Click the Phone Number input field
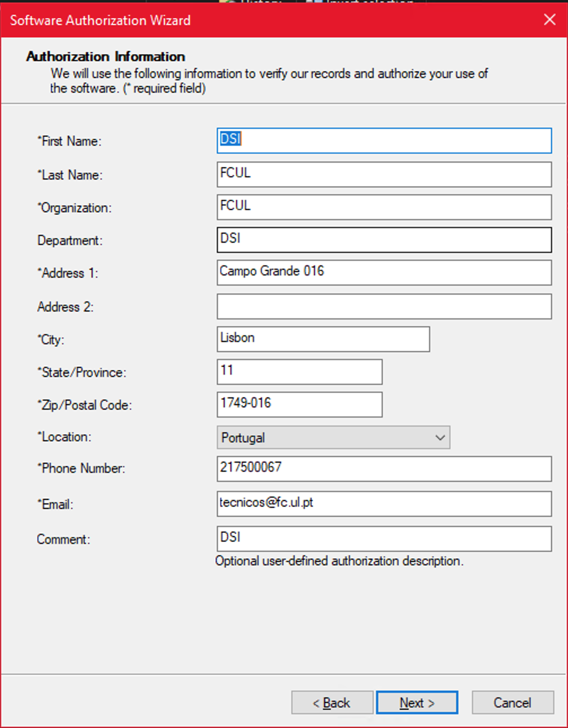 pos(384,468)
